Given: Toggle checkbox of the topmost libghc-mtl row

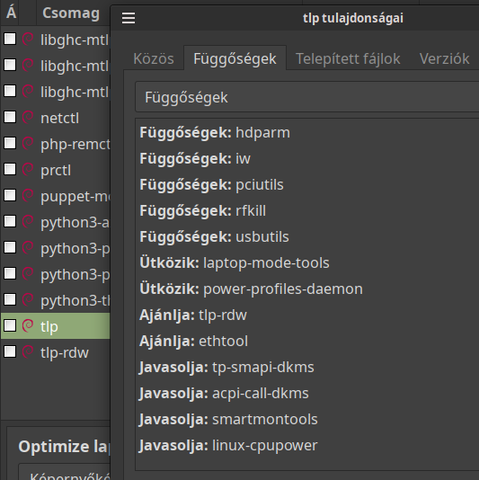Looking at the screenshot, I should pyautogui.click(x=10, y=39).
